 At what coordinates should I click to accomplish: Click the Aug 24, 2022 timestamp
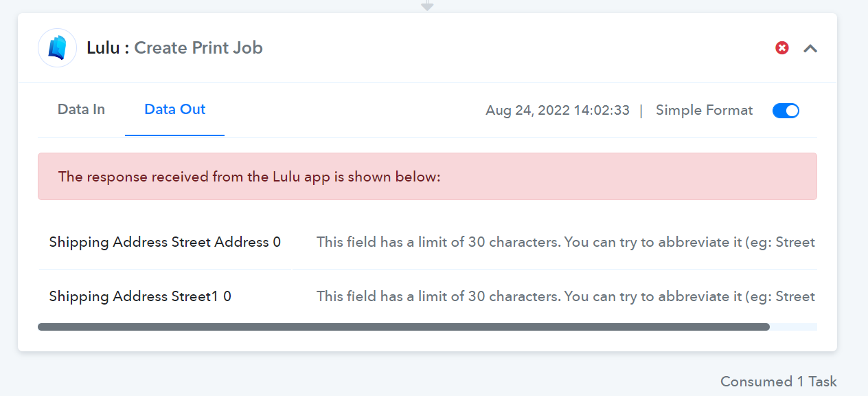557,111
